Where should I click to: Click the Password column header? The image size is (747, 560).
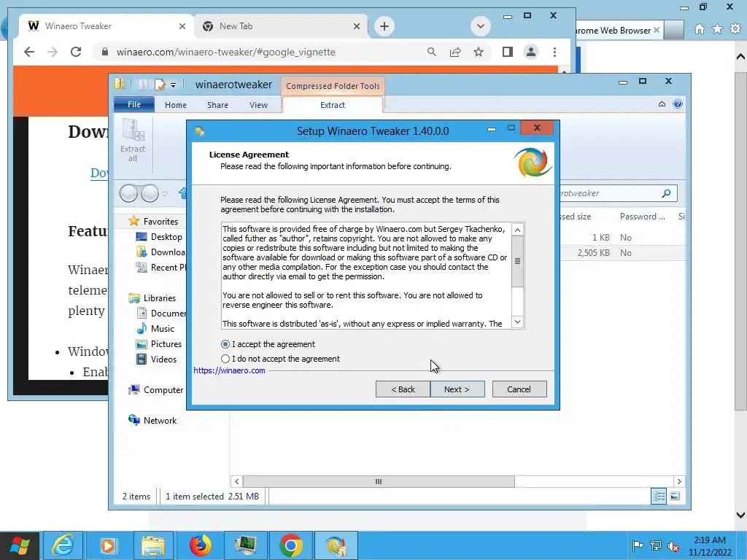pos(642,216)
